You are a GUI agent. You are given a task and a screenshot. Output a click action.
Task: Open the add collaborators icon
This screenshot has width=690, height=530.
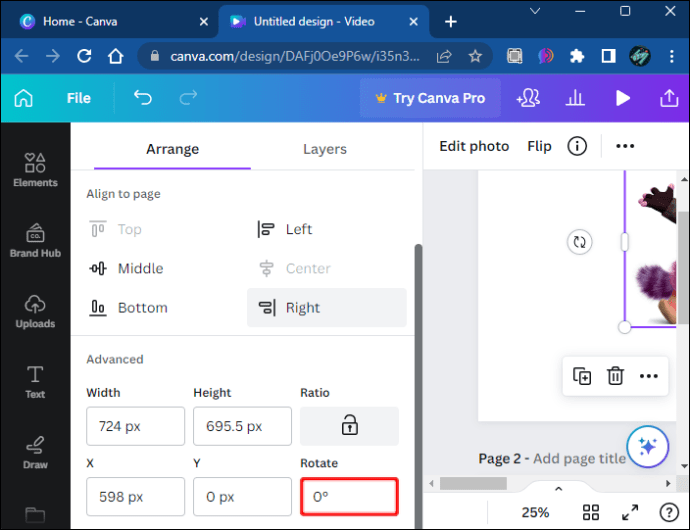[x=528, y=98]
